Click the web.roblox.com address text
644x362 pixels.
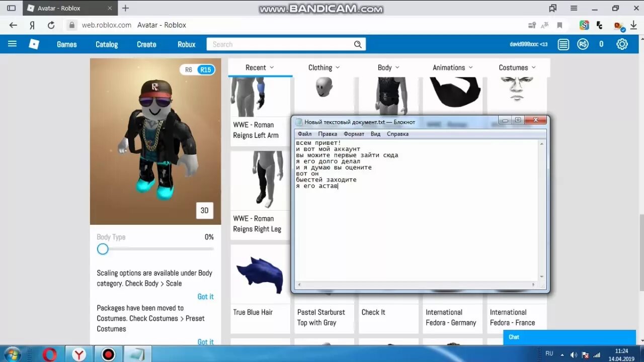[x=107, y=25]
